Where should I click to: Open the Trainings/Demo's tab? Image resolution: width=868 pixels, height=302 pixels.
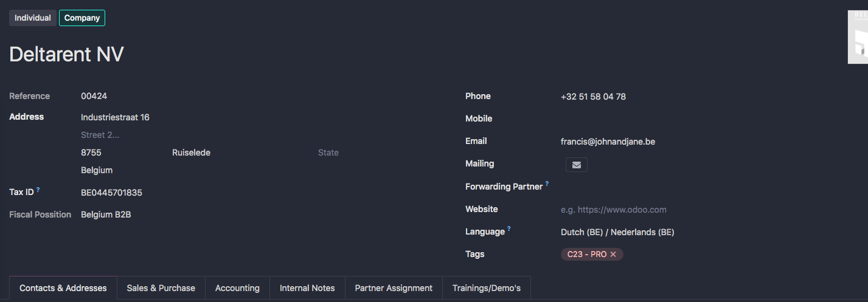486,288
